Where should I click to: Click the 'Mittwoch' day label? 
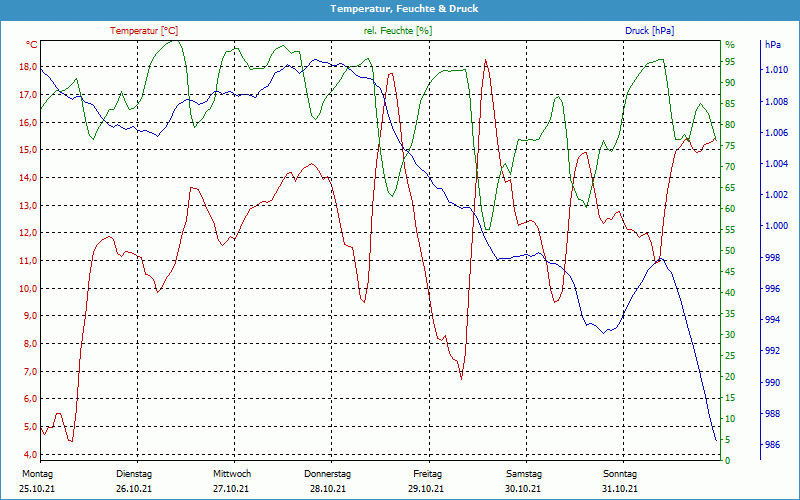(232, 474)
